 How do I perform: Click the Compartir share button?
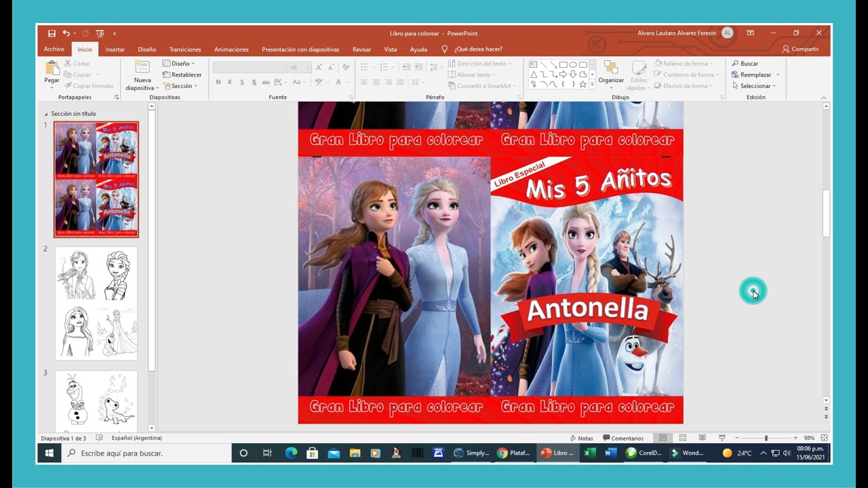click(801, 49)
